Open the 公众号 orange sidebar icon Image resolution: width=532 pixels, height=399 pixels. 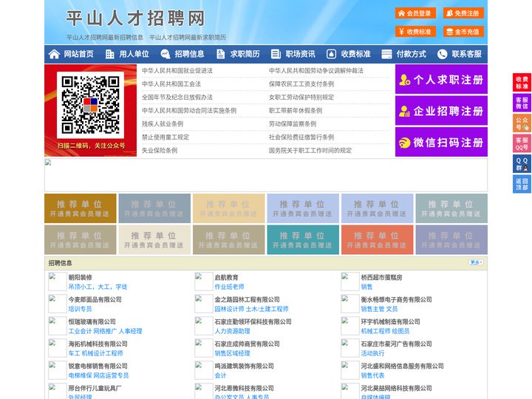522,123
